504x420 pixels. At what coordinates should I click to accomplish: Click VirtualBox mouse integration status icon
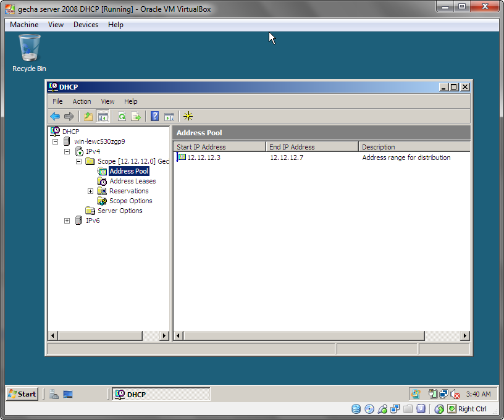point(439,409)
